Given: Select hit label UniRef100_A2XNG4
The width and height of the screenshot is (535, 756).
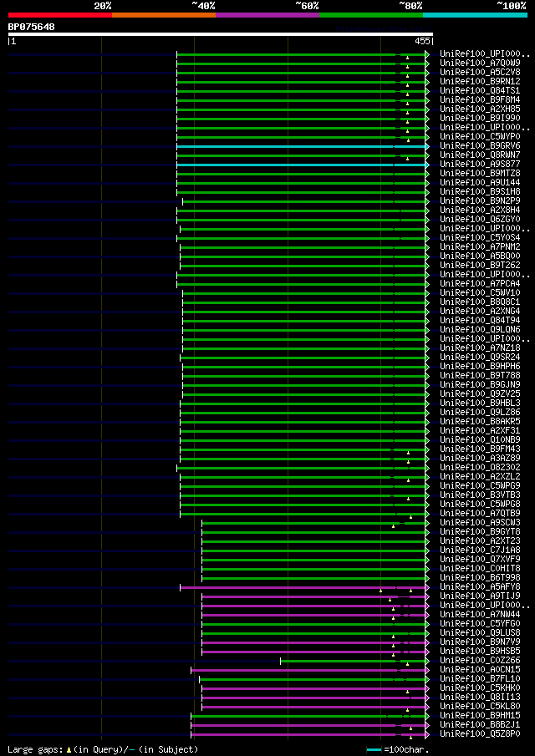Looking at the screenshot, I should coord(480,312).
